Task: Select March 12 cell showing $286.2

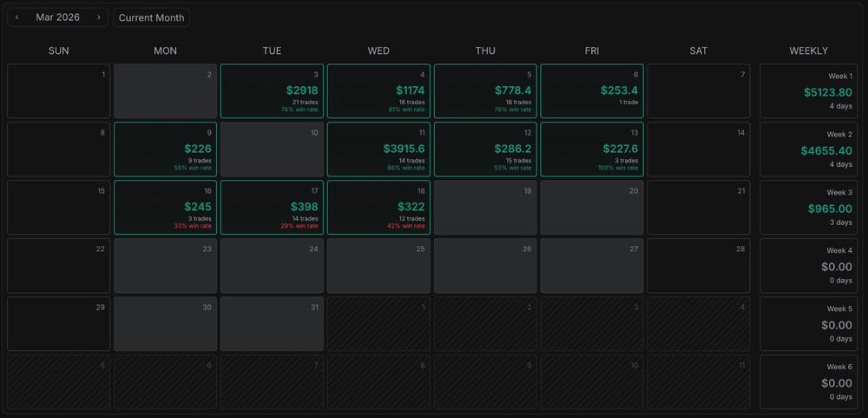Action: [485, 149]
